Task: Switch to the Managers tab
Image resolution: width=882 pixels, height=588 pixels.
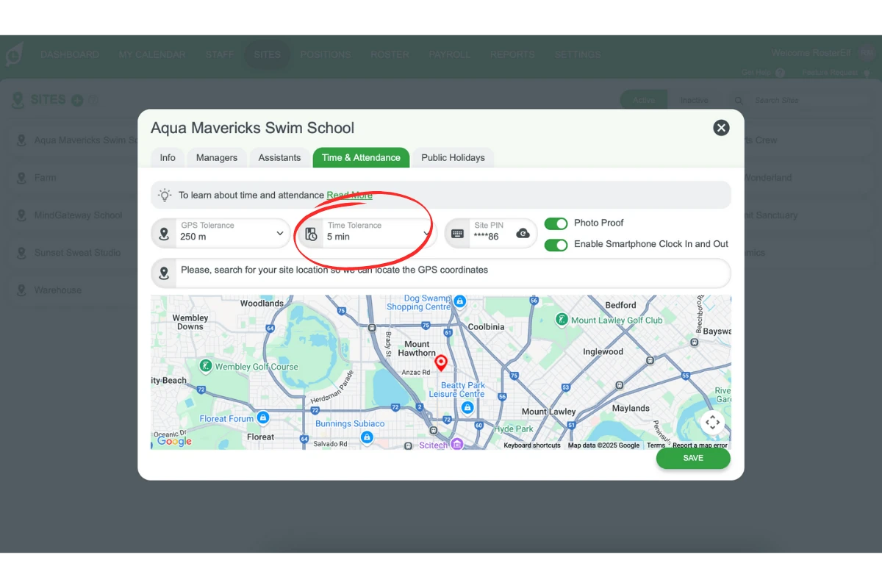Action: pos(217,157)
